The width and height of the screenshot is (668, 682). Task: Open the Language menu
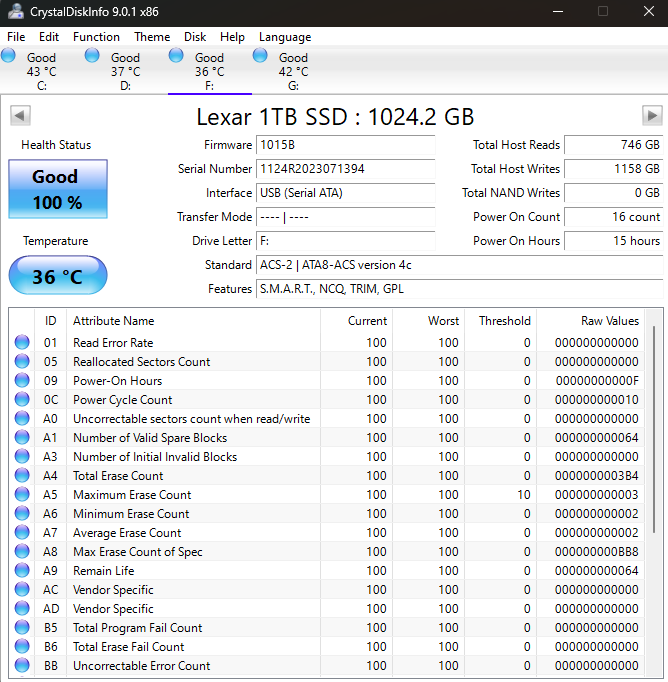click(285, 37)
